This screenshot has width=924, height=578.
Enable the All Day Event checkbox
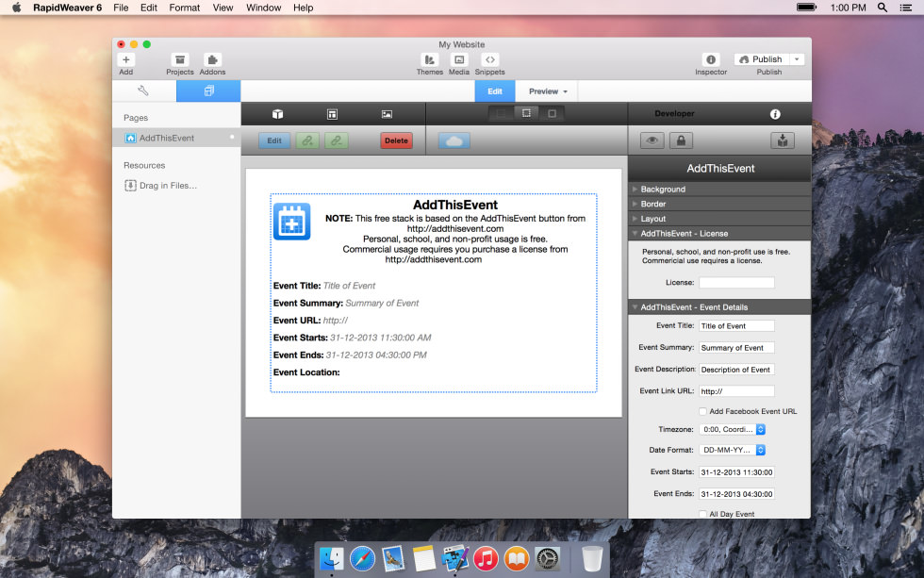tap(702, 515)
